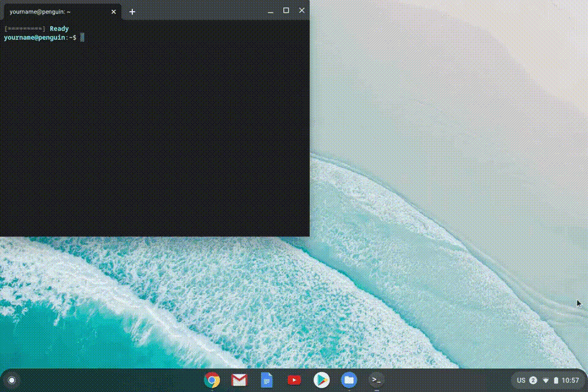Open Chrome from the shelf
This screenshot has width=588, height=392.
click(x=211, y=380)
